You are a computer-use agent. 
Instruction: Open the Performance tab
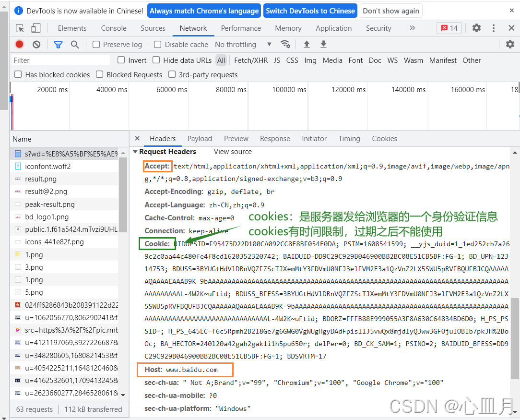pyautogui.click(x=241, y=28)
